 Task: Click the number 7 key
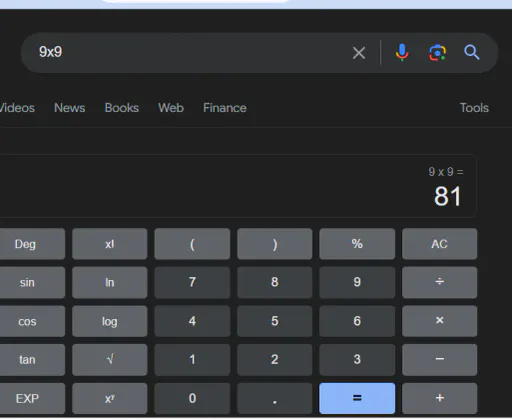click(192, 282)
